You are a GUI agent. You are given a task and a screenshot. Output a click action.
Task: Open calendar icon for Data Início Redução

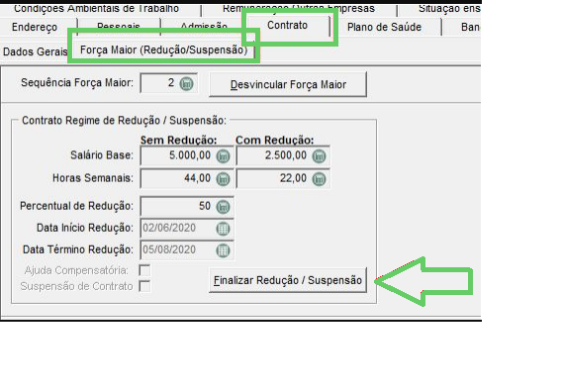(x=223, y=229)
